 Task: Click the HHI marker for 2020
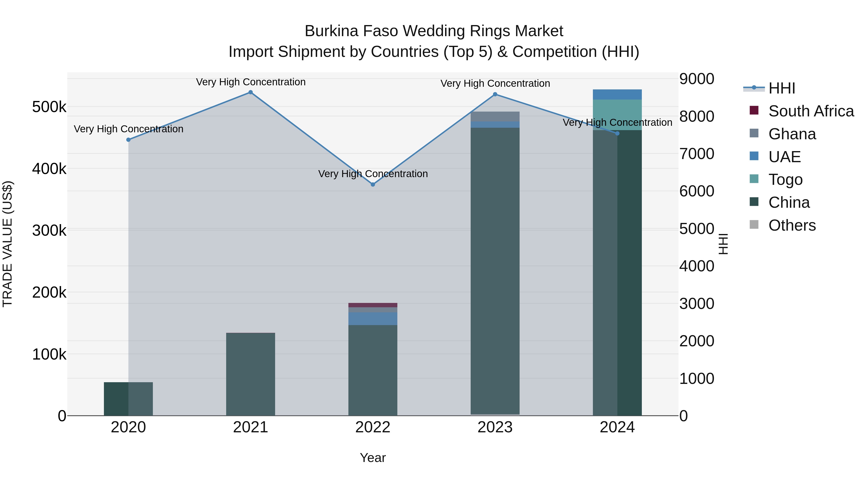coord(128,140)
